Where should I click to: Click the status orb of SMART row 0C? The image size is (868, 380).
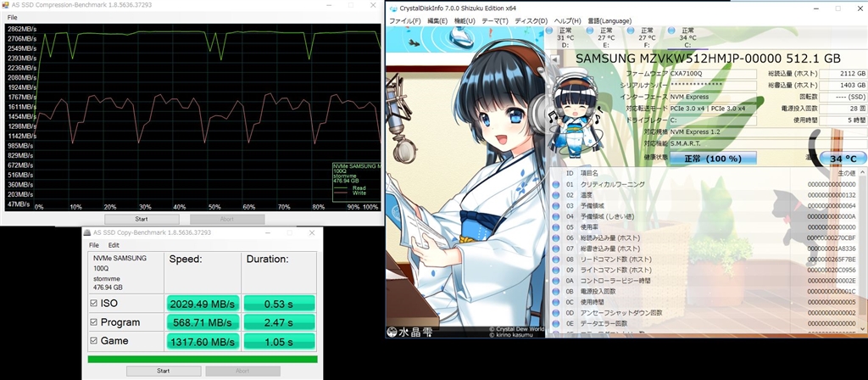pos(556,302)
